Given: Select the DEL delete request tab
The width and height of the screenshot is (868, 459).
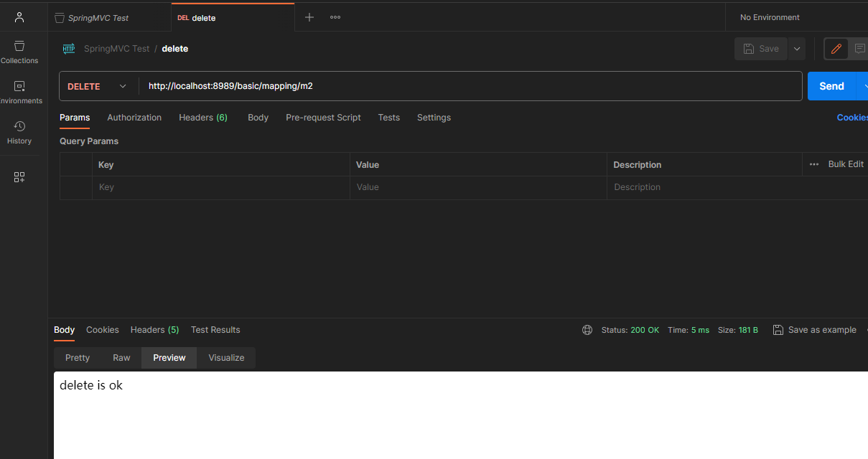Looking at the screenshot, I should (x=233, y=18).
